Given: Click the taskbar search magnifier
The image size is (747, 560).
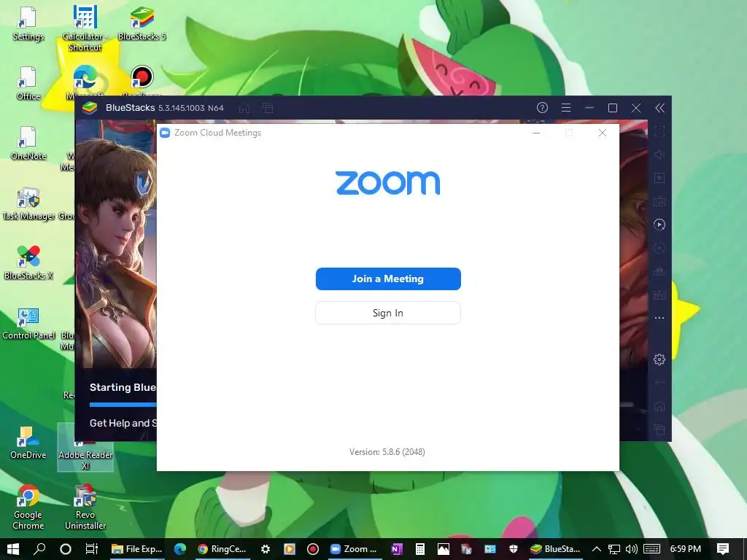Looking at the screenshot, I should [x=40, y=549].
